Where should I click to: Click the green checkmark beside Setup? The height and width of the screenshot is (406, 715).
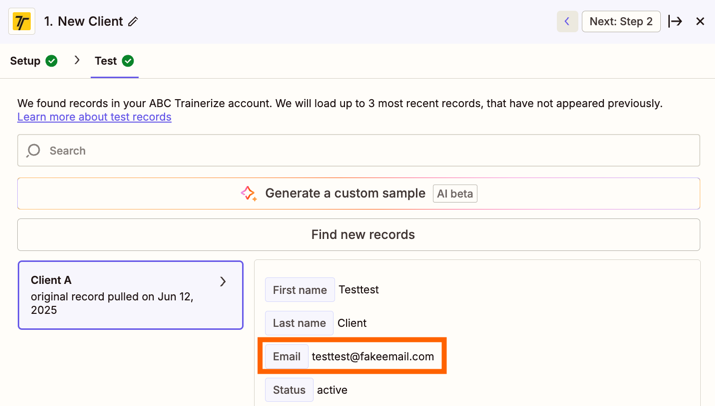point(52,61)
